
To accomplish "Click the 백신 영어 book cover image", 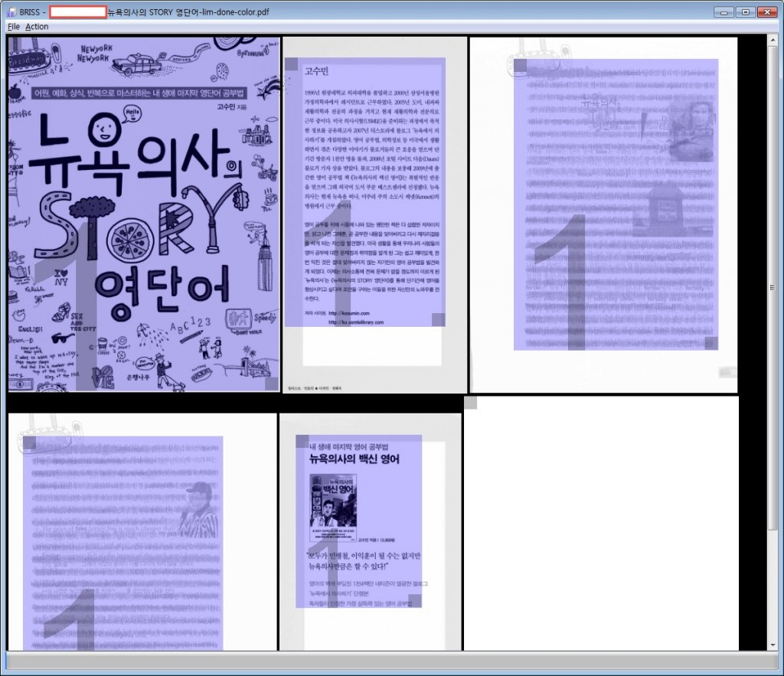I will click(x=333, y=508).
